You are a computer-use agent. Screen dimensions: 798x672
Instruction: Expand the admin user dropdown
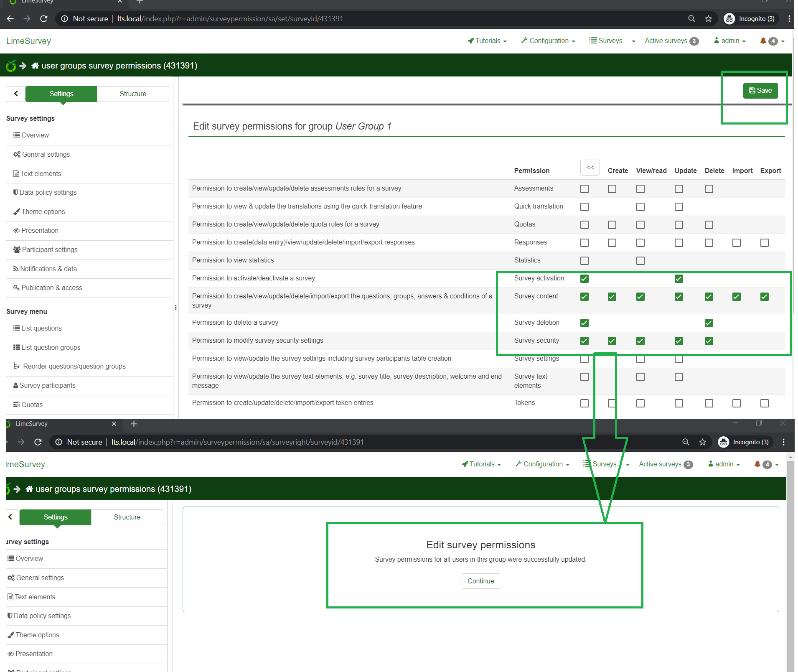(730, 41)
